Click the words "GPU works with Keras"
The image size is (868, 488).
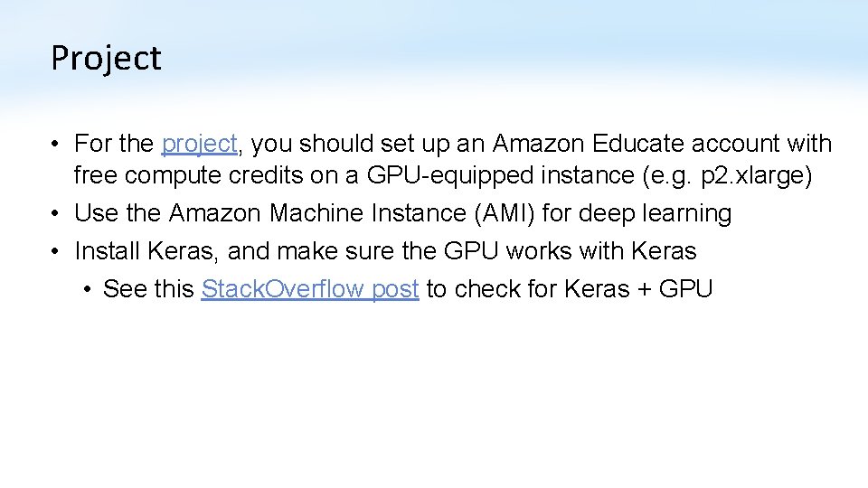click(568, 250)
